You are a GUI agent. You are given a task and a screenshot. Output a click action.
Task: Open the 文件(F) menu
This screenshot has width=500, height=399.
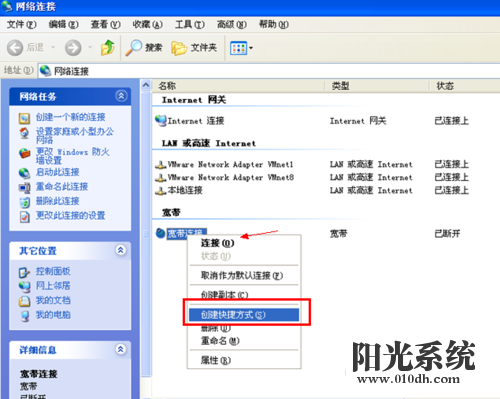click(x=21, y=24)
